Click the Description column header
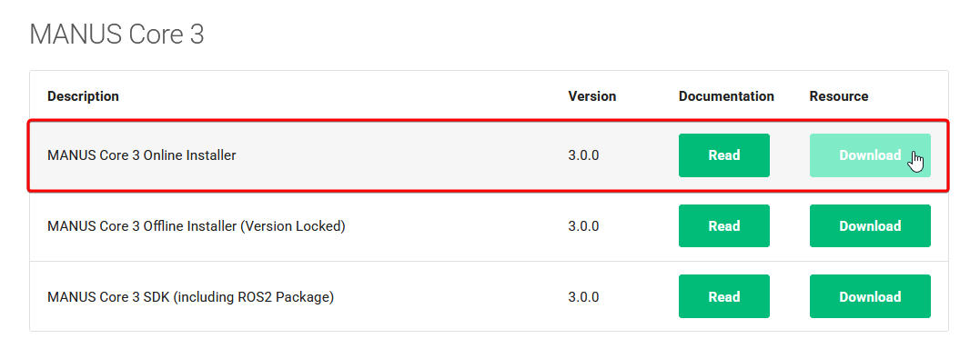Image resolution: width=980 pixels, height=359 pixels. [x=83, y=96]
